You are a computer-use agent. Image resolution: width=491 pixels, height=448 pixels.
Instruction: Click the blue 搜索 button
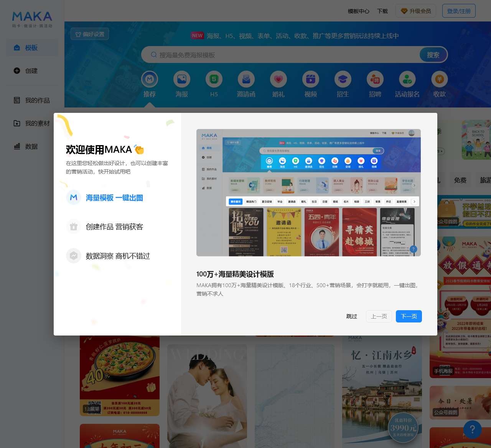tap(433, 55)
